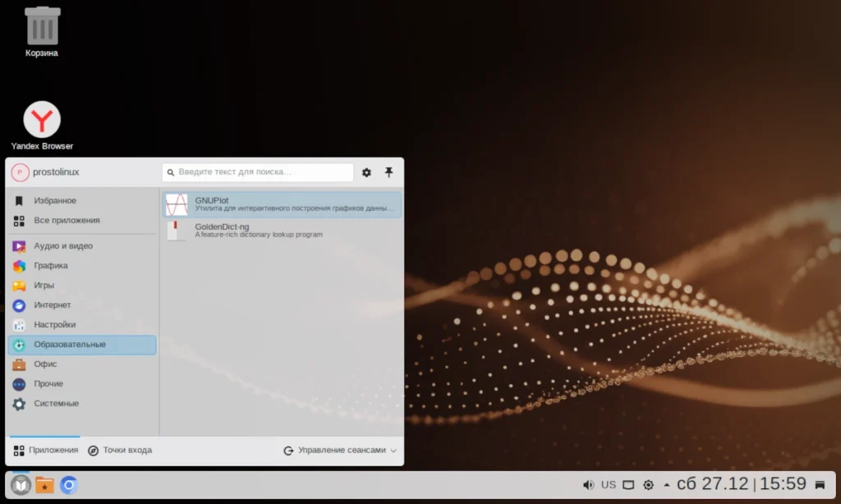Open the volume speaker tray icon
Viewport: 841px width, 504px height.
[588, 484]
